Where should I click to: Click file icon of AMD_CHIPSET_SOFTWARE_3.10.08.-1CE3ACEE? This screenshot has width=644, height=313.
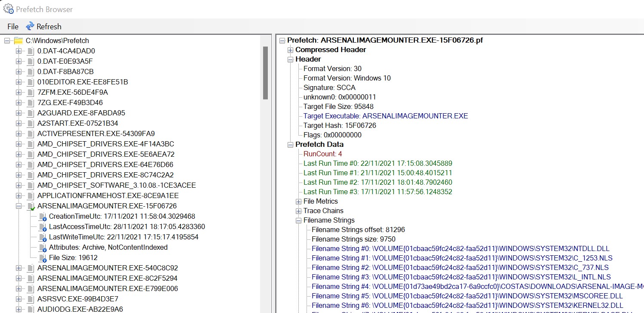click(30, 185)
